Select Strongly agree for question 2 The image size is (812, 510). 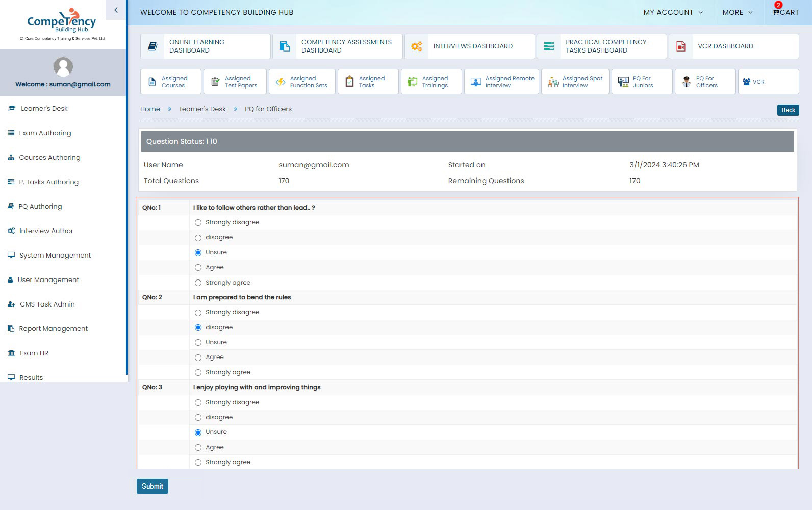(198, 373)
